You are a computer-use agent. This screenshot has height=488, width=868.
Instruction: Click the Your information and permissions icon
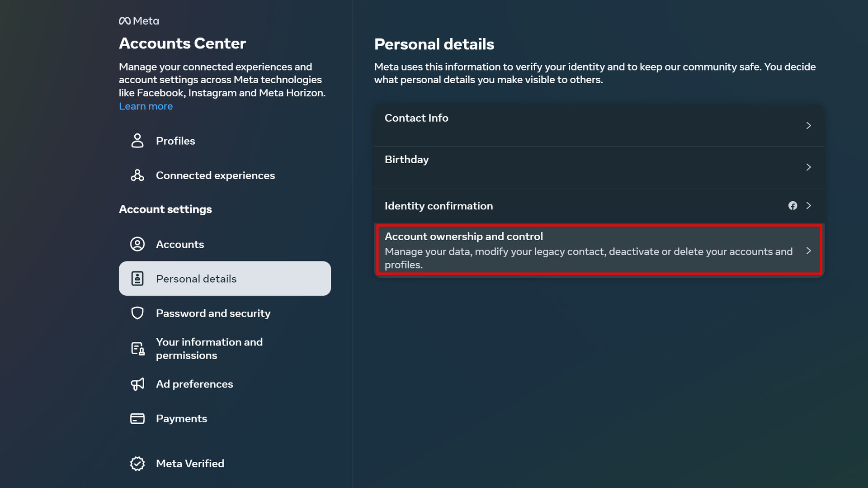(137, 349)
